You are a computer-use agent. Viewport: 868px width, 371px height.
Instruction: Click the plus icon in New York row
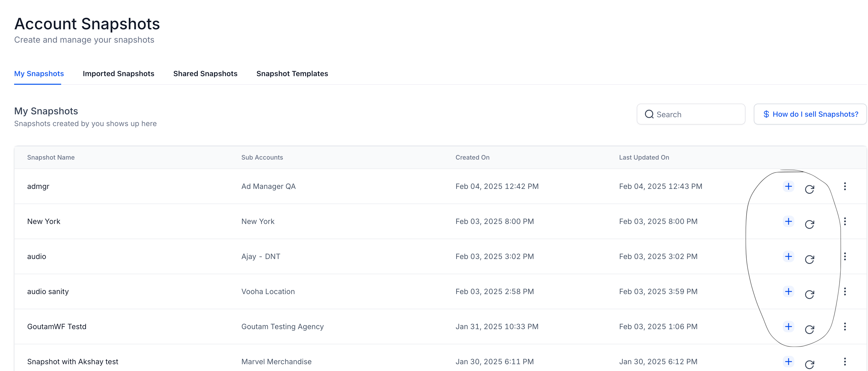(x=788, y=221)
